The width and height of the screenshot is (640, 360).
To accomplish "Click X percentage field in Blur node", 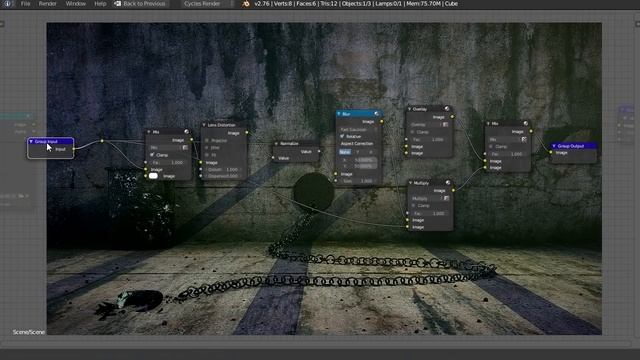I will pyautogui.click(x=358, y=160).
